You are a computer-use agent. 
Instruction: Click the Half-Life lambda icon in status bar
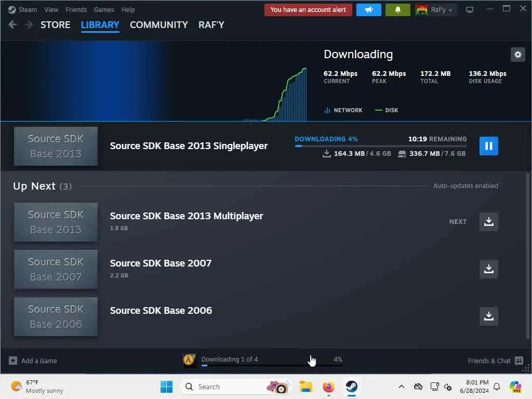[189, 360]
